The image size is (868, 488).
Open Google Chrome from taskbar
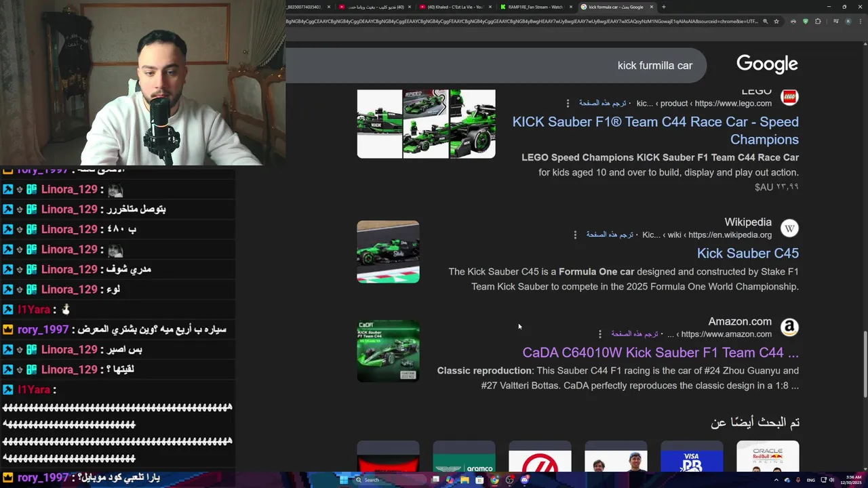point(494,480)
